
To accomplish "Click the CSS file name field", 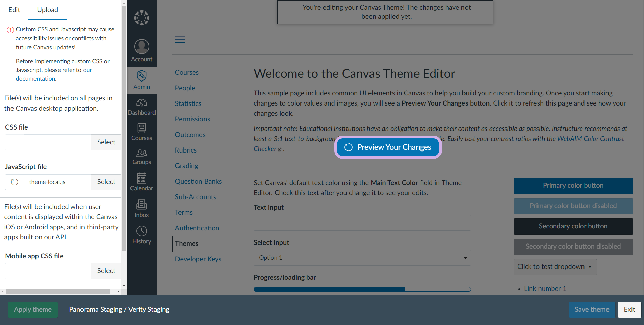I will point(57,142).
